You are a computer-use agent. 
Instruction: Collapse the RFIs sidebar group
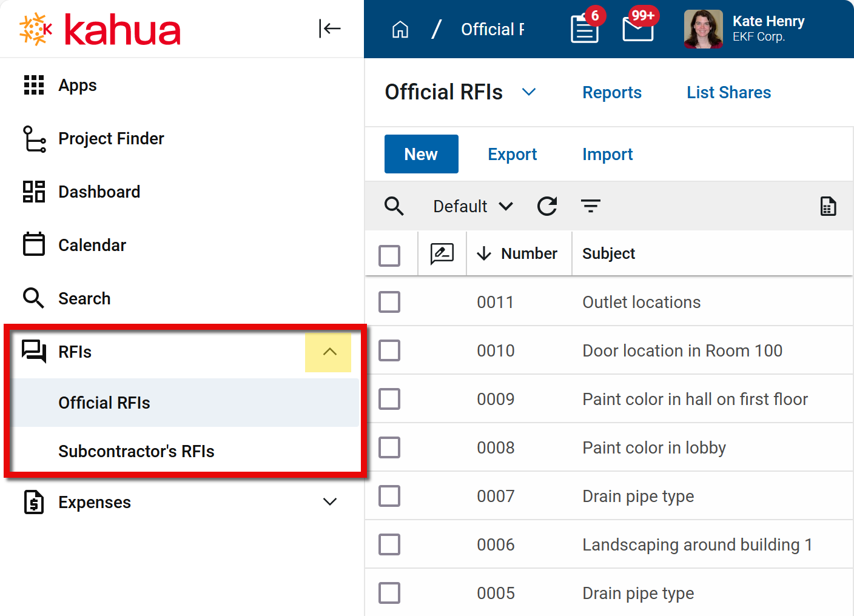[x=329, y=352]
